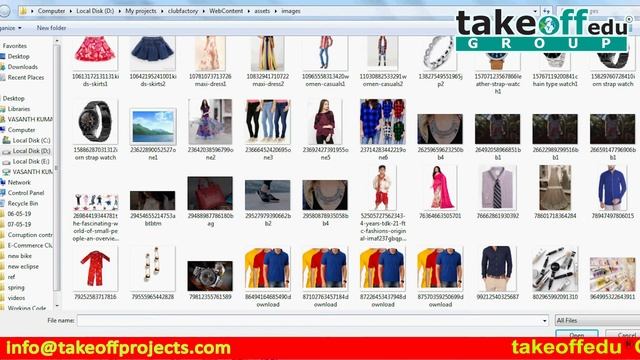Viewport: 640px width, 360px height.
Task: Select the landscape image named one1
Action: pos(153,127)
